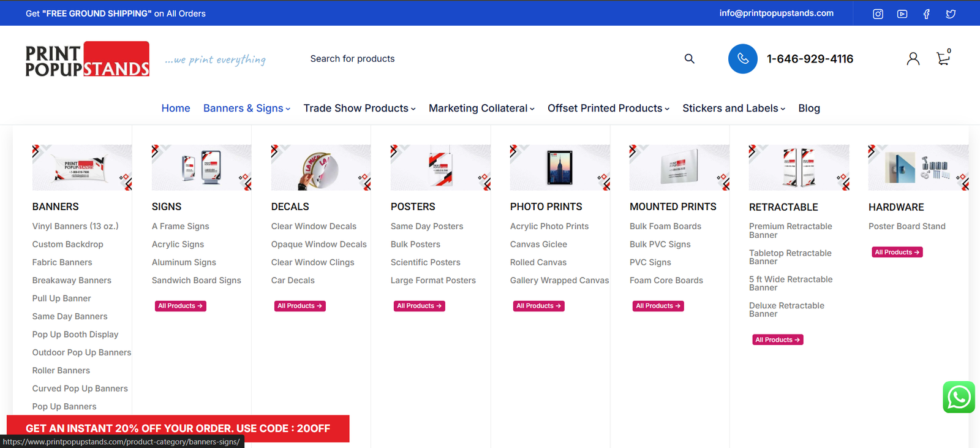Click All Products button under Retractable
Image resolution: width=980 pixels, height=448 pixels.
pyautogui.click(x=778, y=340)
